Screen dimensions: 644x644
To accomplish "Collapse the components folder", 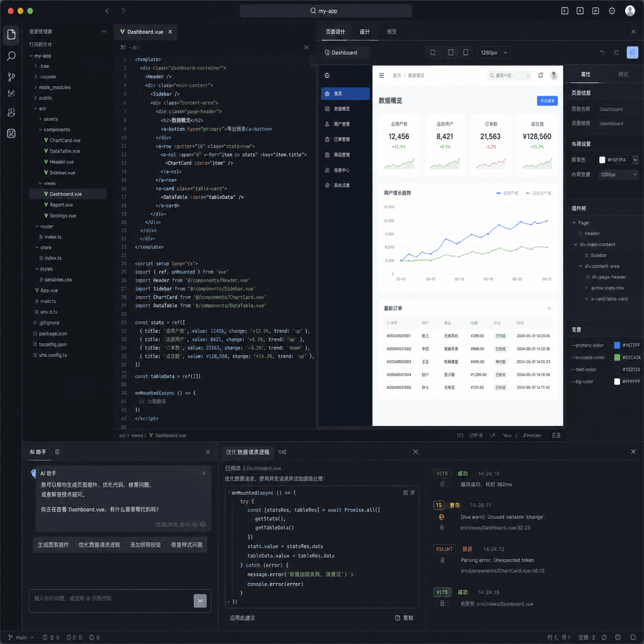I will 40,130.
